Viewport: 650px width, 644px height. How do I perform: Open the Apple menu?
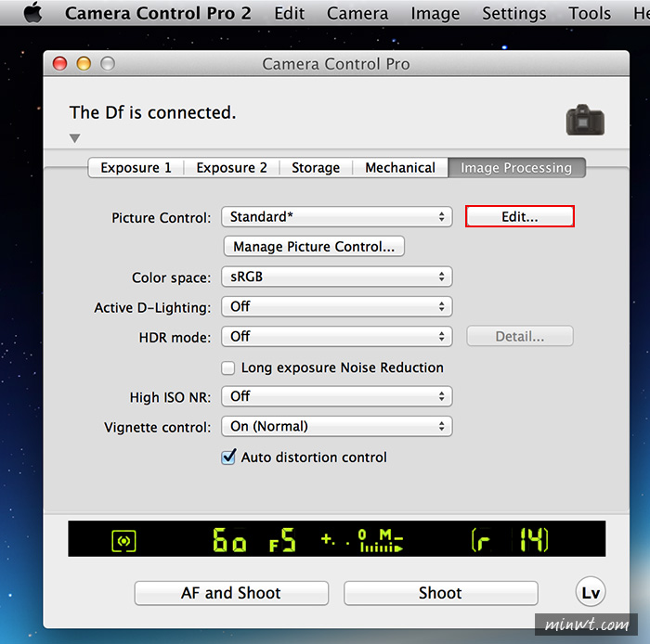[33, 12]
